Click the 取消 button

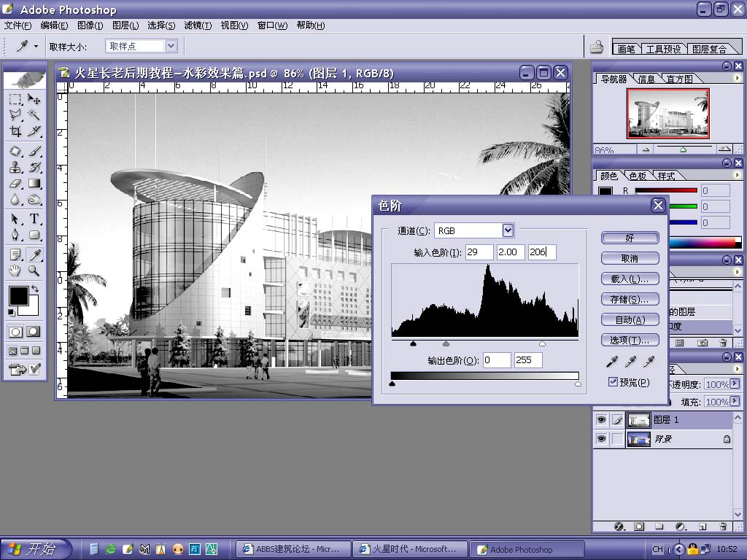(x=630, y=258)
